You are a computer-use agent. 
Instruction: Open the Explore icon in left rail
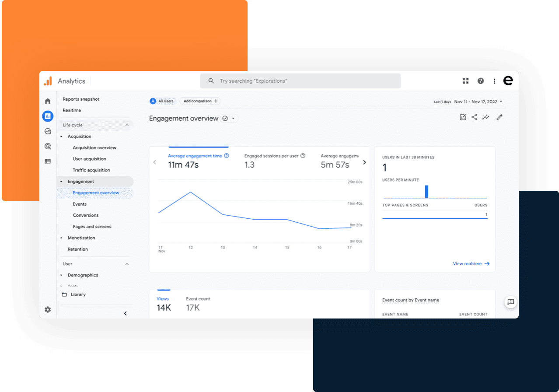(x=48, y=131)
